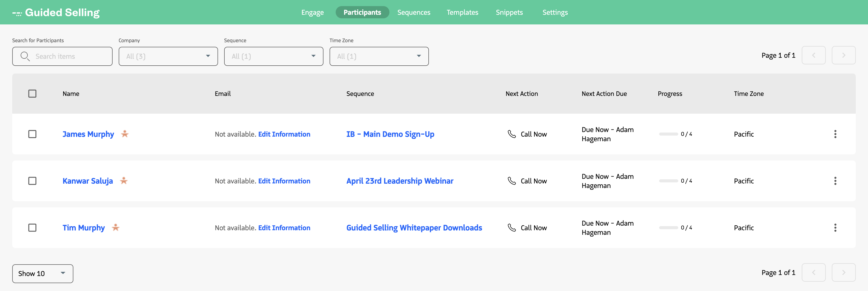This screenshot has width=868, height=291.
Task: Click the phone icon on Tim Murphy's row
Action: pyautogui.click(x=512, y=227)
